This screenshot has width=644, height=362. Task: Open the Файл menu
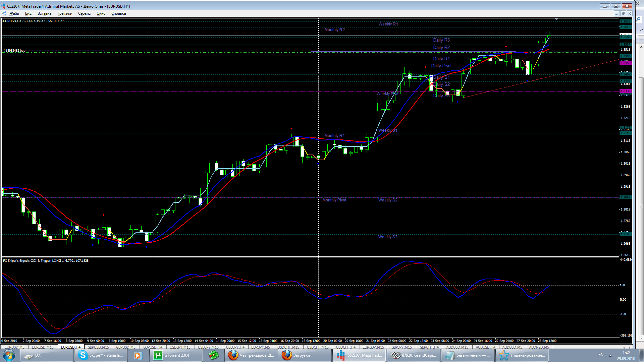[x=14, y=13]
